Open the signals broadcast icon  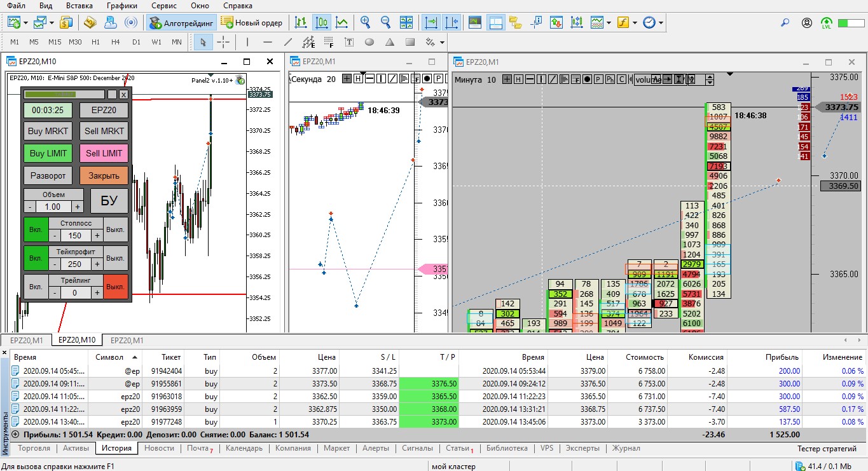[130, 23]
